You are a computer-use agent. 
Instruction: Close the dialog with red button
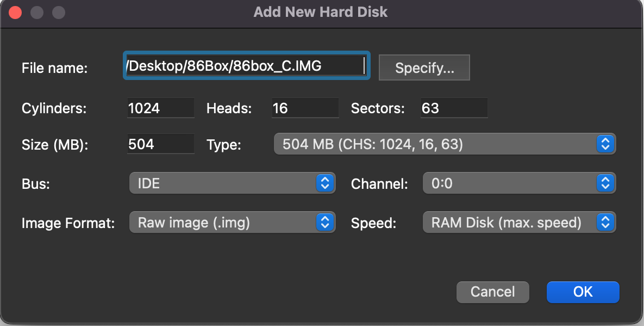tap(15, 12)
